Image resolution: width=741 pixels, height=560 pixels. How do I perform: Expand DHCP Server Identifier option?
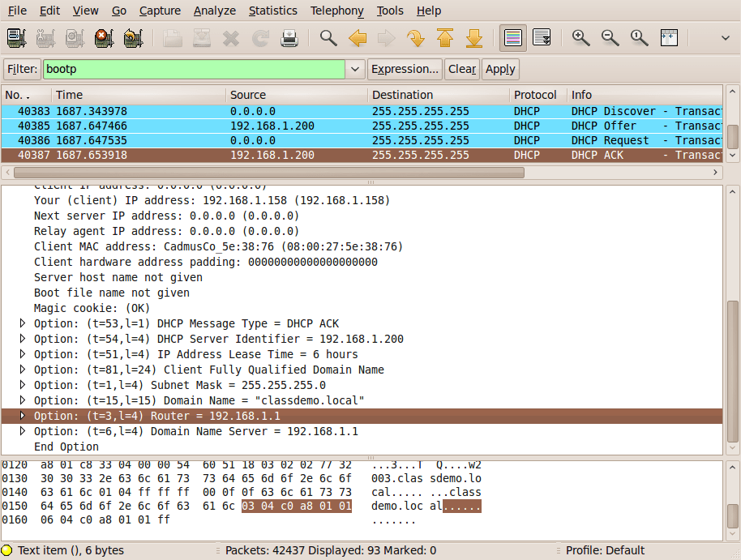22,339
